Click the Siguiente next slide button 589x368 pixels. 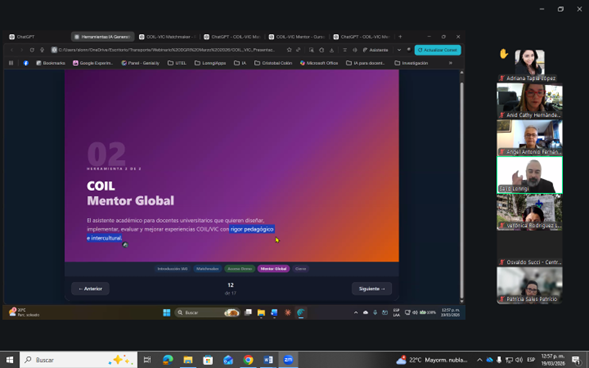[x=372, y=289]
